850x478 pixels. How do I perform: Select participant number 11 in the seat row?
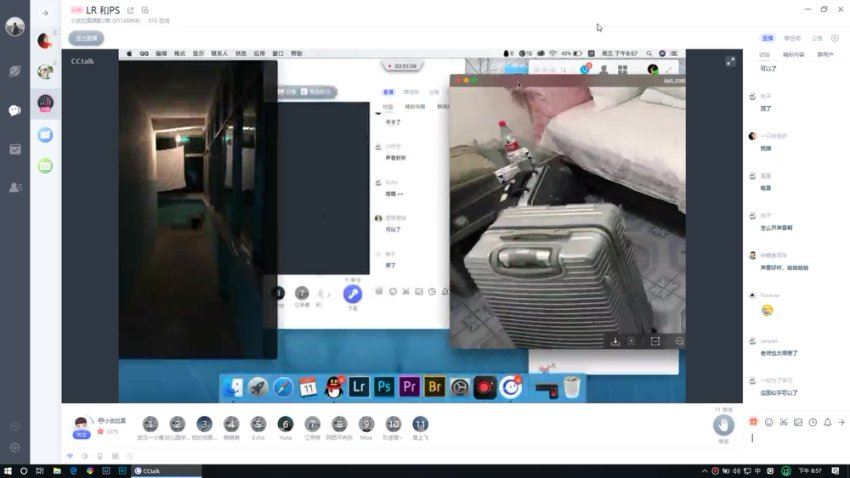click(420, 424)
